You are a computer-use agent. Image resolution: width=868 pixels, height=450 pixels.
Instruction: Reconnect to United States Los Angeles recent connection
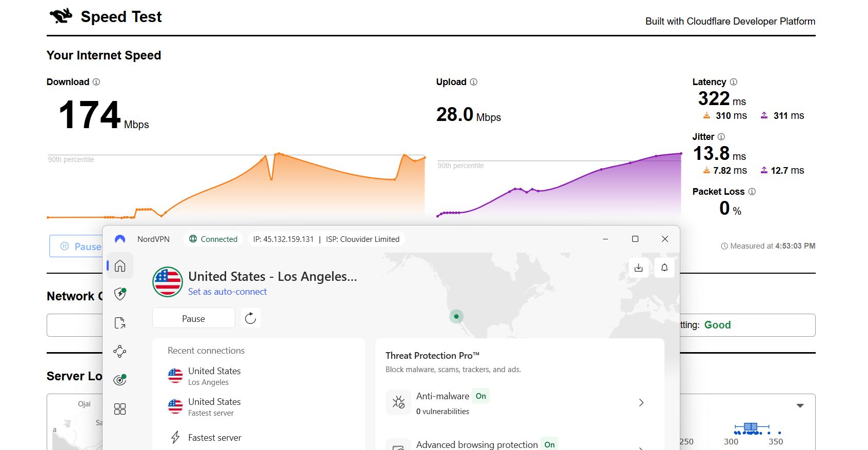(258, 376)
